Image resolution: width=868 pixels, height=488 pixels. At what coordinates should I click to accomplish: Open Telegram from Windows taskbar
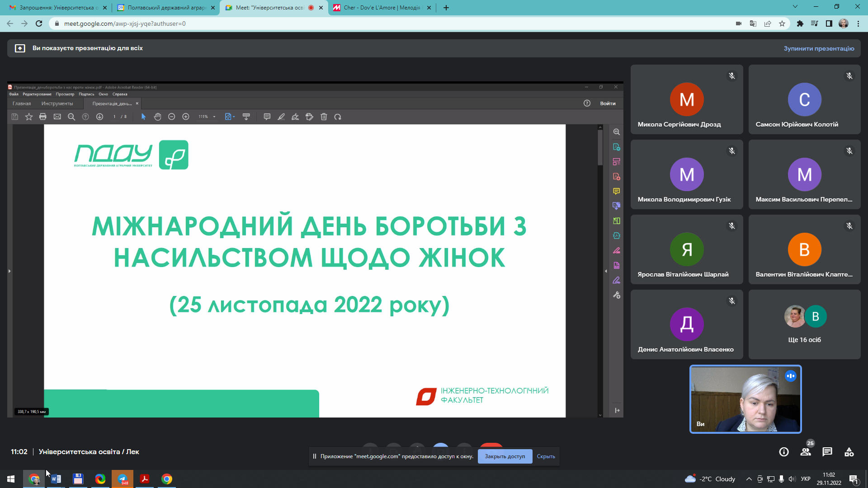coord(123,479)
